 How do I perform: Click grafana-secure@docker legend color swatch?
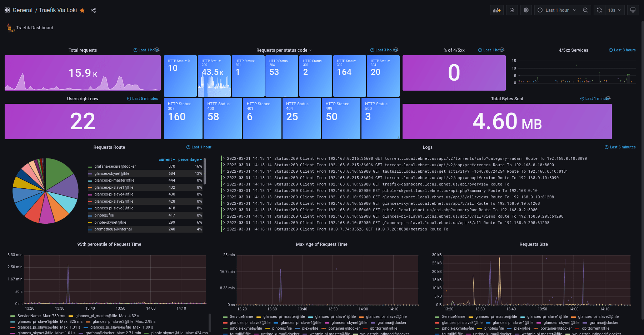coord(90,167)
